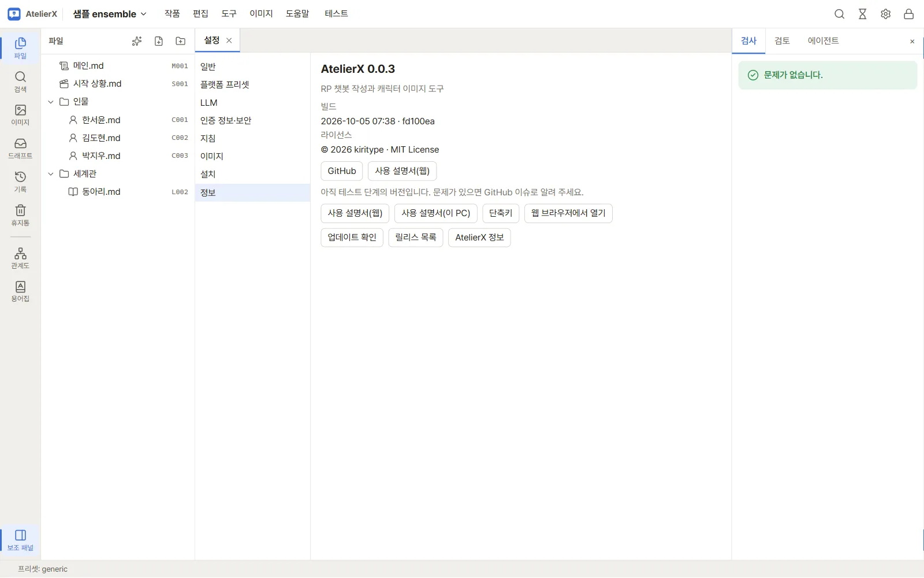Click AtelierX 정보 button
This screenshot has height=578, width=924.
pyautogui.click(x=479, y=238)
